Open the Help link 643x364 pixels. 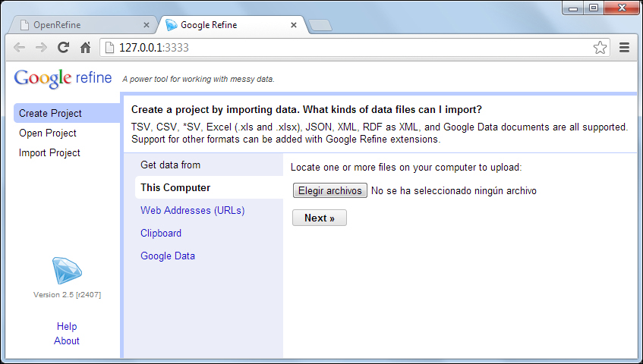(67, 326)
